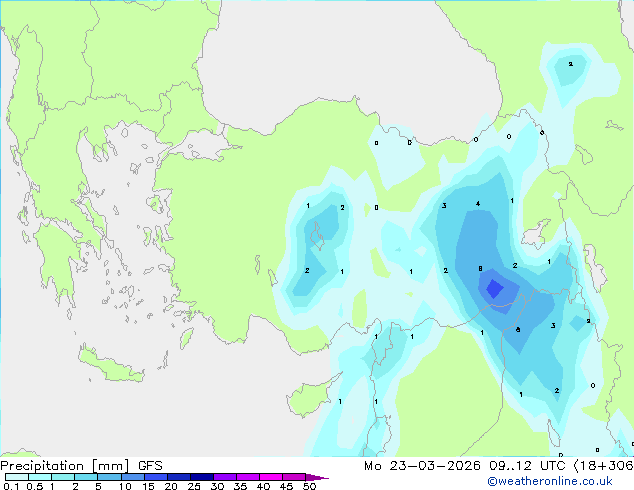Click the "4" precipitation value on map

click(478, 203)
